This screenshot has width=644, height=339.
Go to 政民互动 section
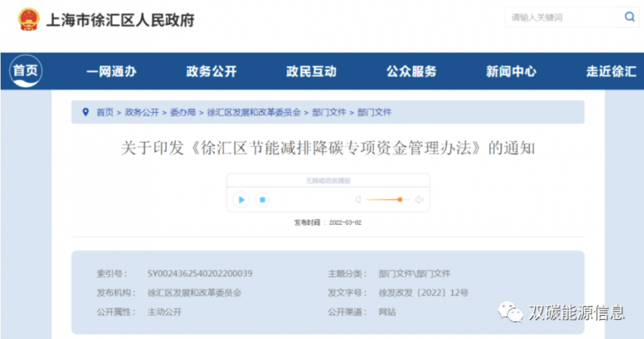click(x=311, y=72)
